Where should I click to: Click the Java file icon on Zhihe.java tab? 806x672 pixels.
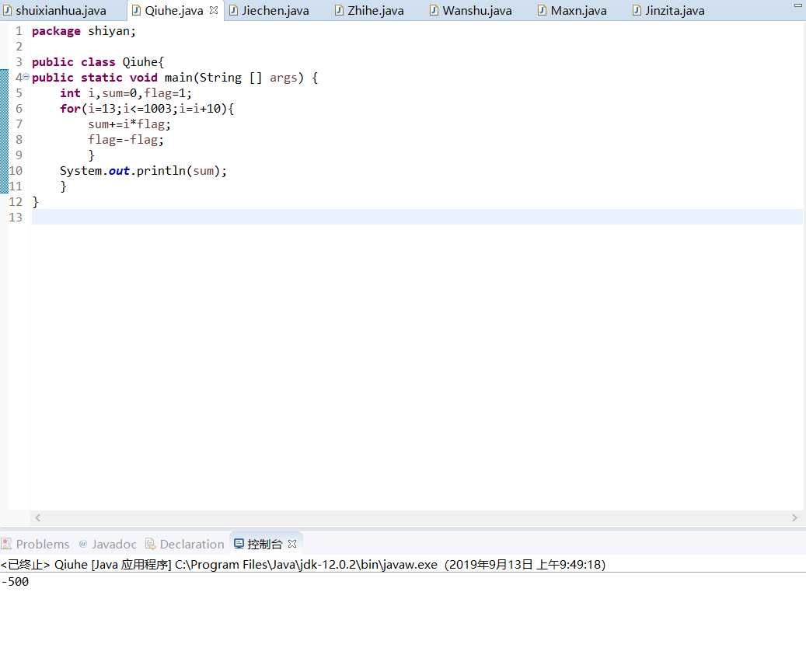coord(339,10)
